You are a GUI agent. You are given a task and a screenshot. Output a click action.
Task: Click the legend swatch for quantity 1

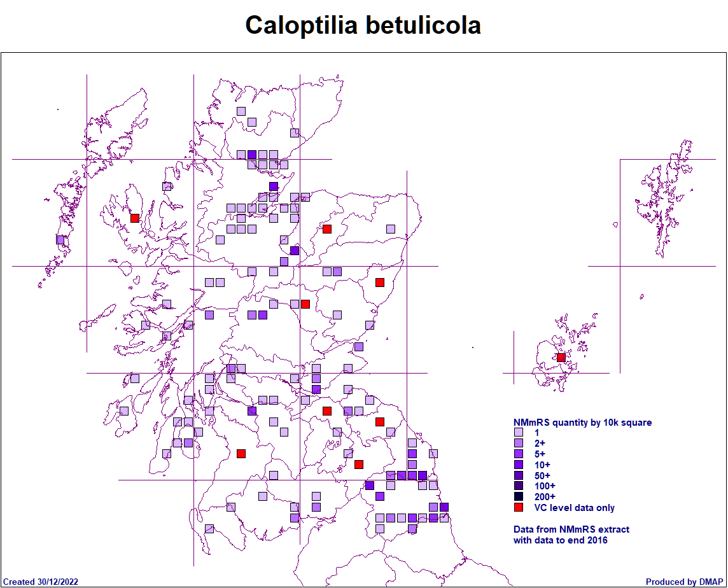[x=519, y=433]
